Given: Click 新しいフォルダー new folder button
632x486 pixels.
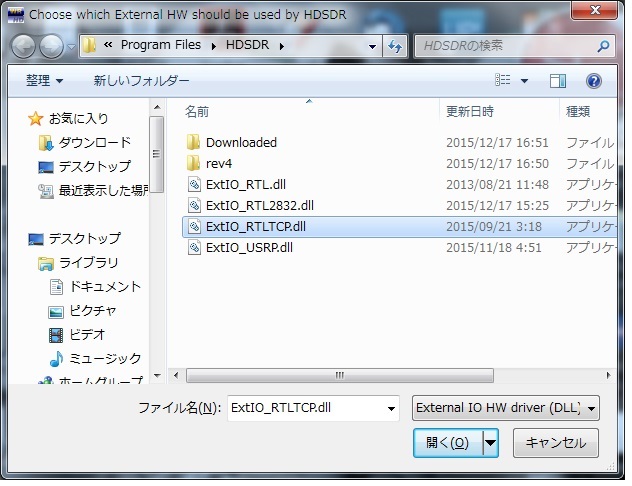Looking at the screenshot, I should click(x=141, y=81).
